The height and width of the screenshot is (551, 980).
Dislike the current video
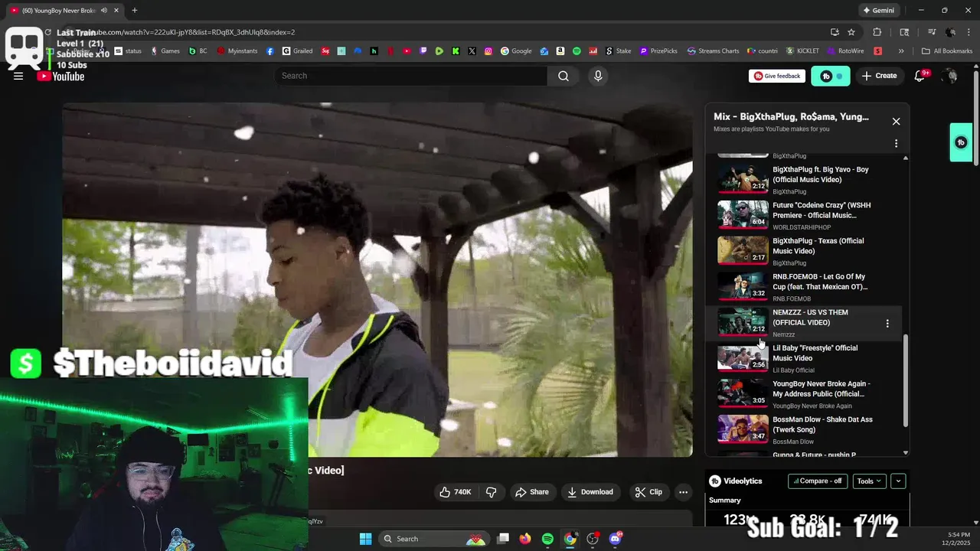492,492
